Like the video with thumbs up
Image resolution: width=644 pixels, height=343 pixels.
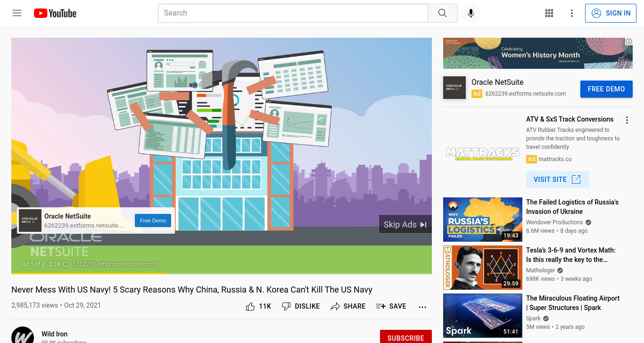(258, 306)
